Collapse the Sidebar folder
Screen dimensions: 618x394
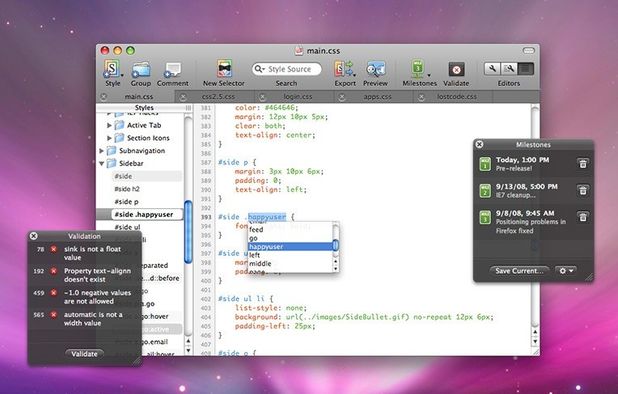click(x=102, y=163)
